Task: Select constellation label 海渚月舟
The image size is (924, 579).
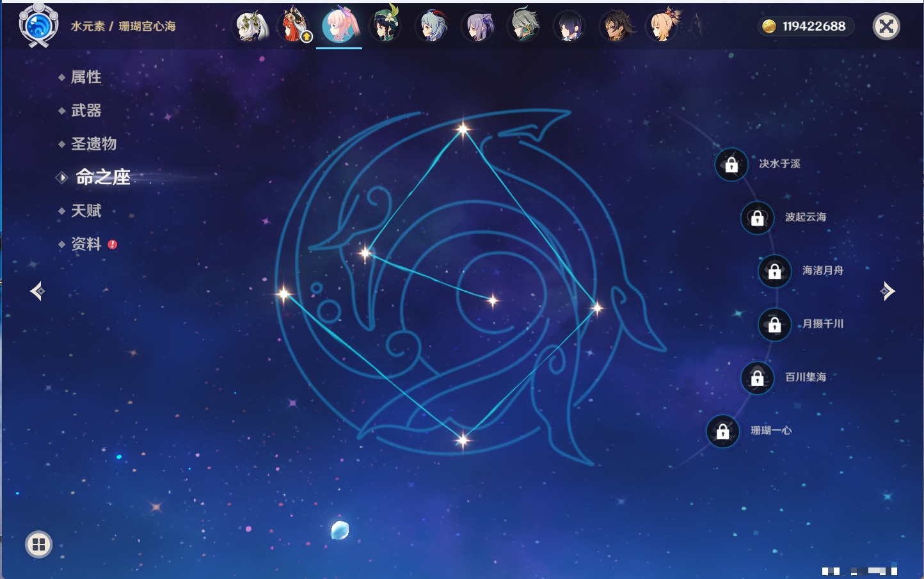Action: tap(823, 271)
